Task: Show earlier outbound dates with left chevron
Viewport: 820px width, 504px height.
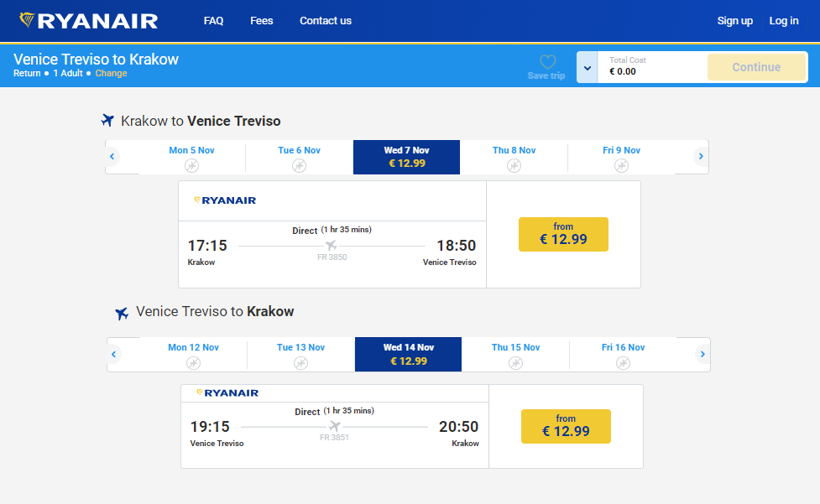Action: [112, 156]
